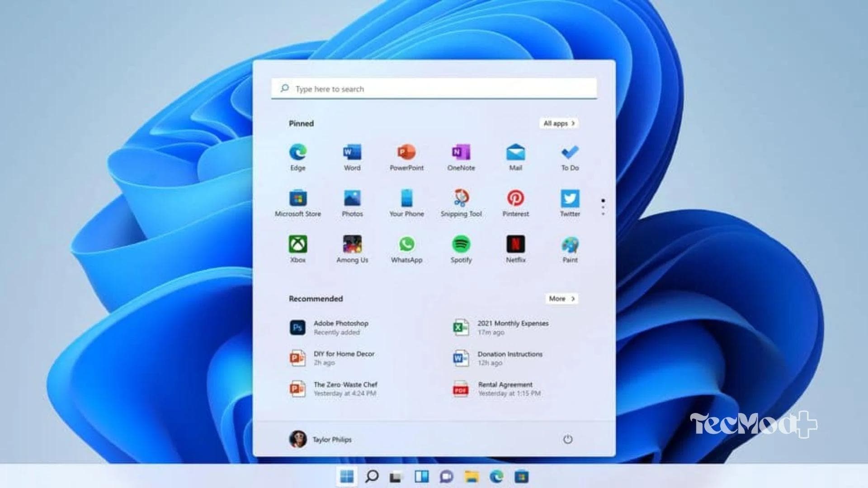868x488 pixels.
Task: Show More recommended items
Action: coord(561,299)
